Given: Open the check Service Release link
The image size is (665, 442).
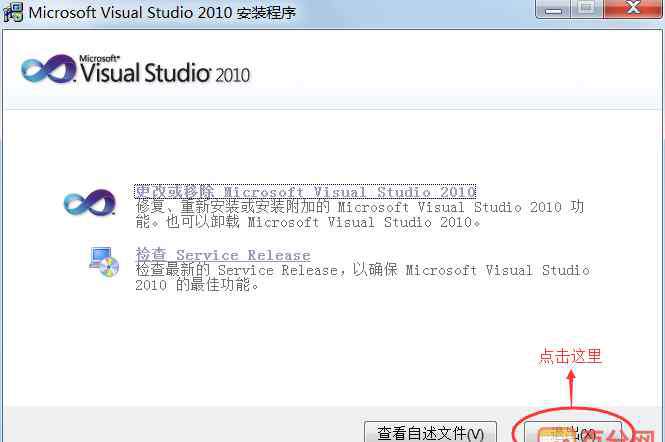Looking at the screenshot, I should 223,255.
